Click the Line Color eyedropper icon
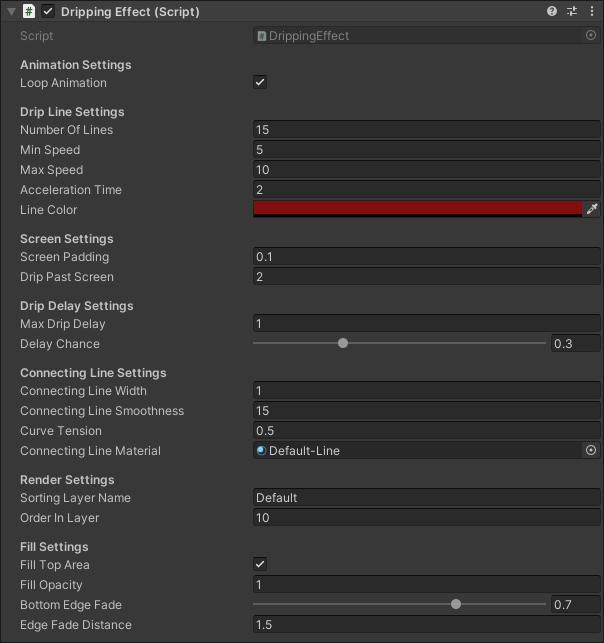 pyautogui.click(x=592, y=209)
